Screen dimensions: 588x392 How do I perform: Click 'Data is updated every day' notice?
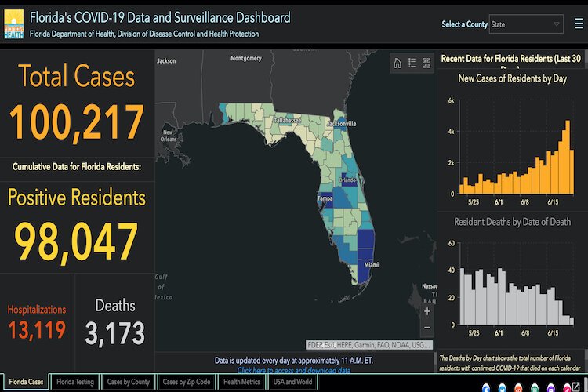pos(294,361)
